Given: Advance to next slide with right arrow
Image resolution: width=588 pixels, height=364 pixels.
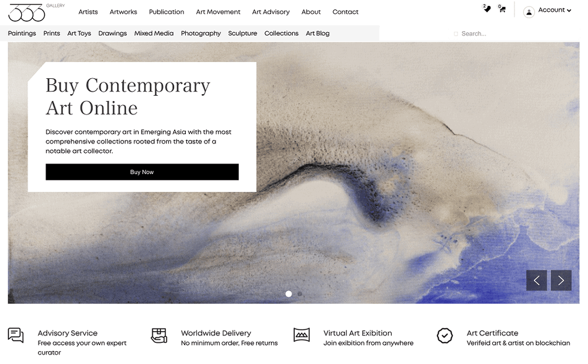Looking at the screenshot, I should coord(561,280).
